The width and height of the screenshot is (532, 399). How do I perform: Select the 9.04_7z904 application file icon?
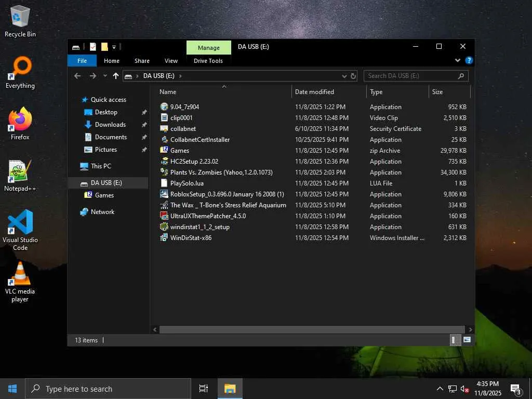164,107
